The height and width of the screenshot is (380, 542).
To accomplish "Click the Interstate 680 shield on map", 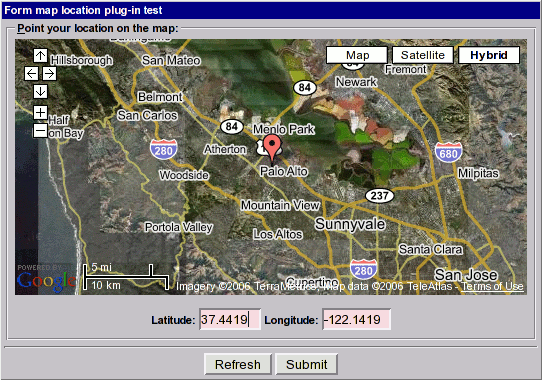I will point(448,152).
